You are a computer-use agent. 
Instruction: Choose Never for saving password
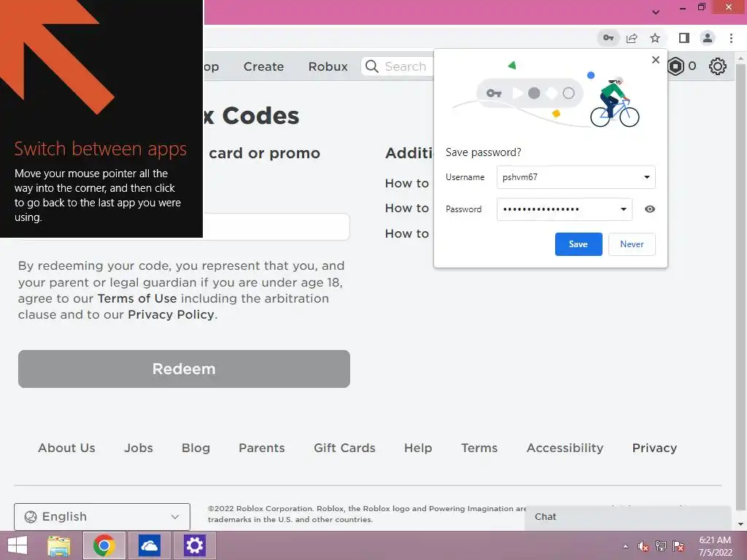pos(632,244)
